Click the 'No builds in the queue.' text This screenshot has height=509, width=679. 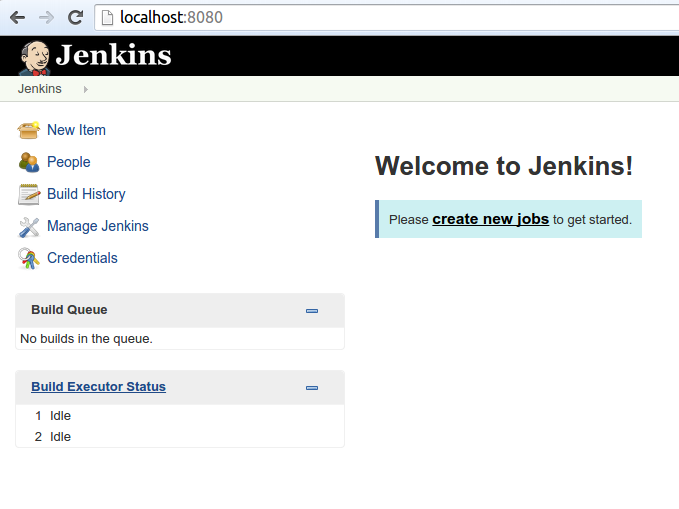pyautogui.click(x=87, y=339)
